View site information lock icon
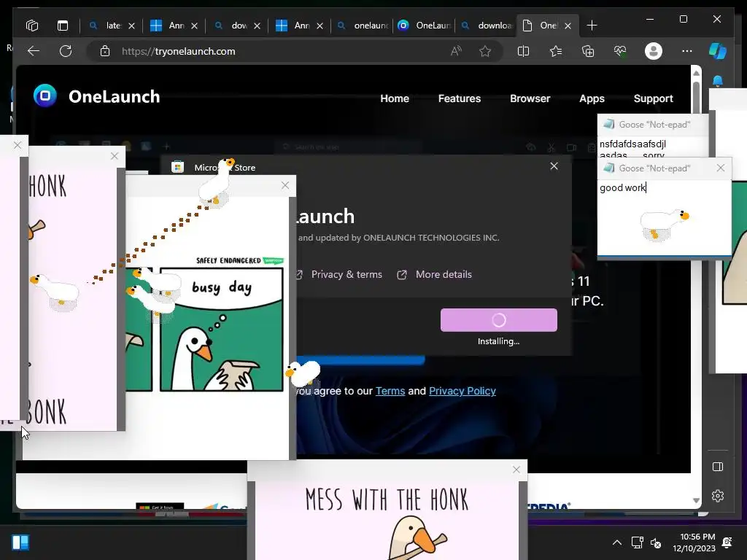Image resolution: width=747 pixels, height=560 pixels. coord(105,51)
